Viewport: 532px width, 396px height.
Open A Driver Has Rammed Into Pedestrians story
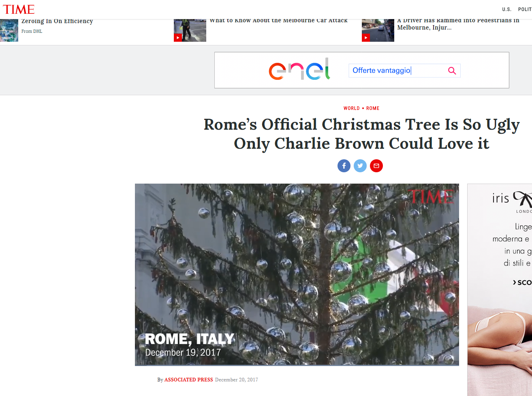(458, 24)
